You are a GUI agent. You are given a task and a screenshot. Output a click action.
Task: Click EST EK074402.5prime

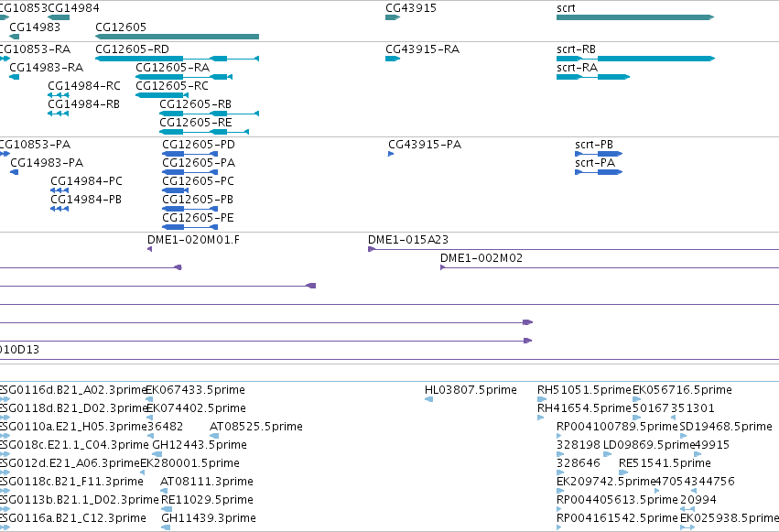click(196, 408)
